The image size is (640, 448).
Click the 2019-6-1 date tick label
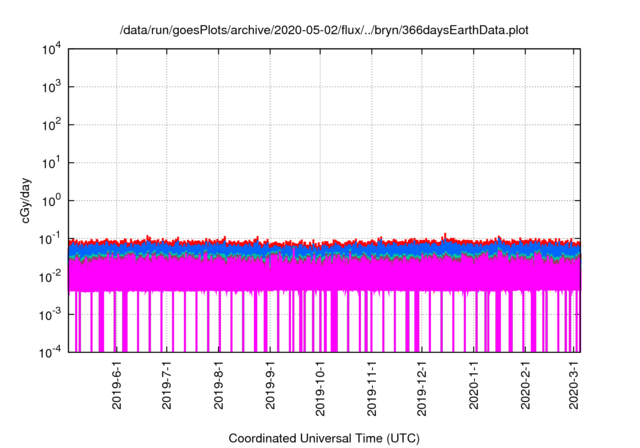click(x=117, y=385)
